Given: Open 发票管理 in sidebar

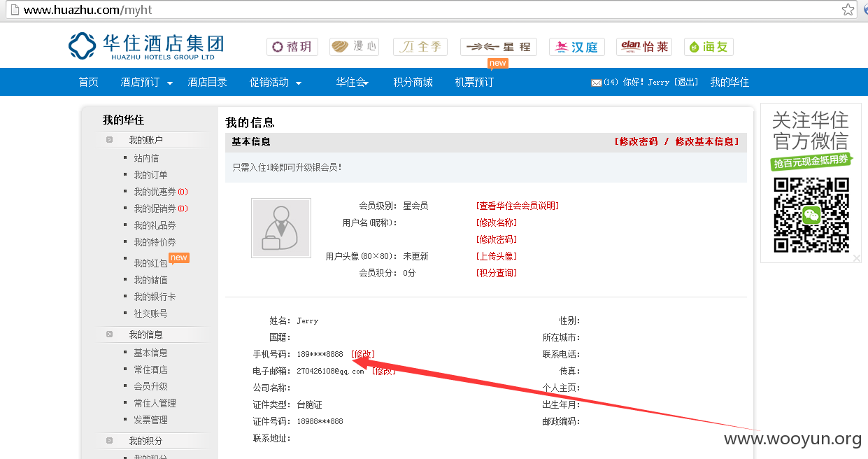Looking at the screenshot, I should tap(150, 420).
